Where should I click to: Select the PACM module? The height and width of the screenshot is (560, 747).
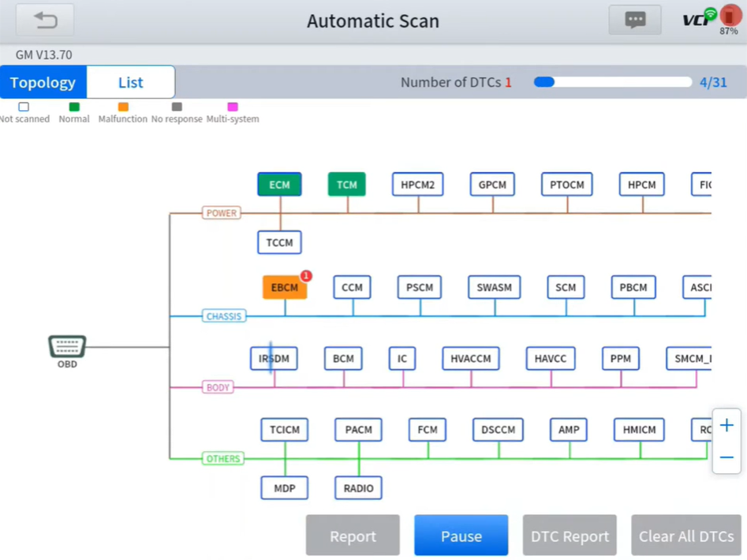pos(358,430)
